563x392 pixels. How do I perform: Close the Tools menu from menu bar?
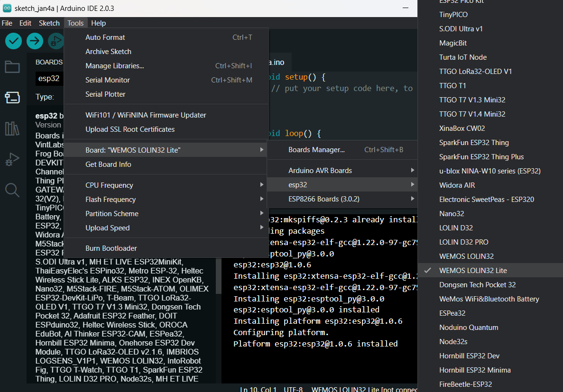[x=75, y=23]
